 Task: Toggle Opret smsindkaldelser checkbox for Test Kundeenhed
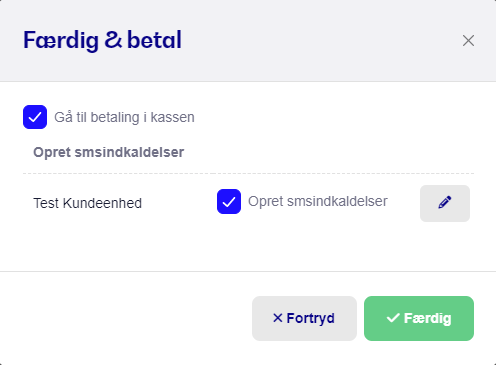(229, 201)
